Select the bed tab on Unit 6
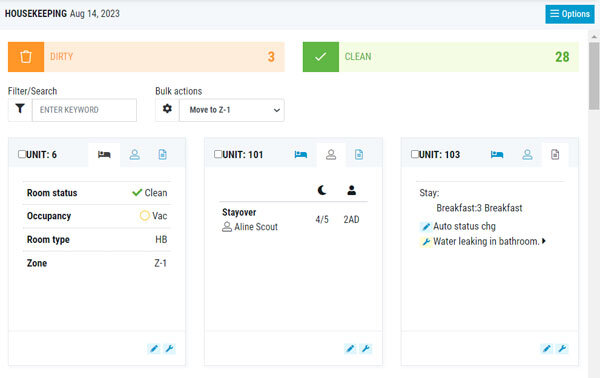This screenshot has height=378, width=600. [104, 155]
